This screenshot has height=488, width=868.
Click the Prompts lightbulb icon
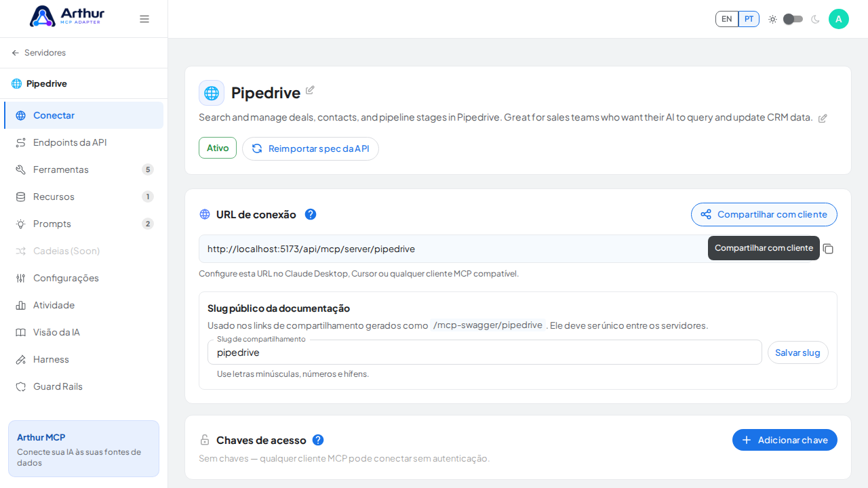click(x=20, y=224)
